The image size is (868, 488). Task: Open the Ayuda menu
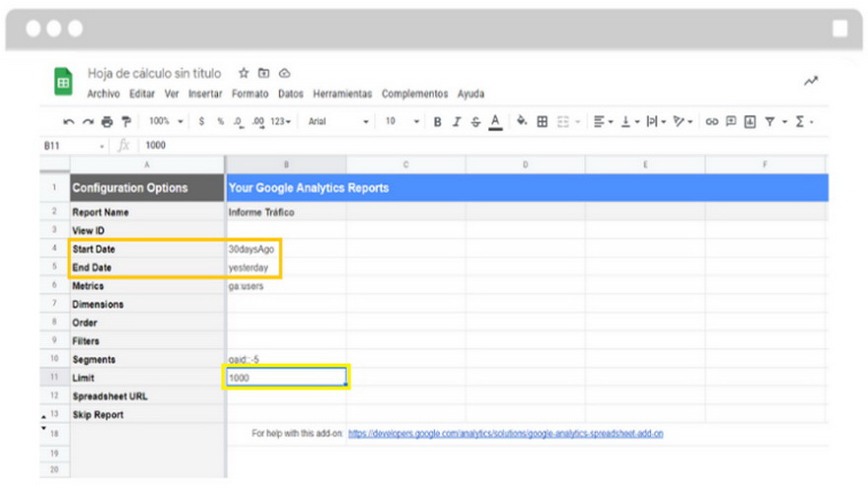471,94
